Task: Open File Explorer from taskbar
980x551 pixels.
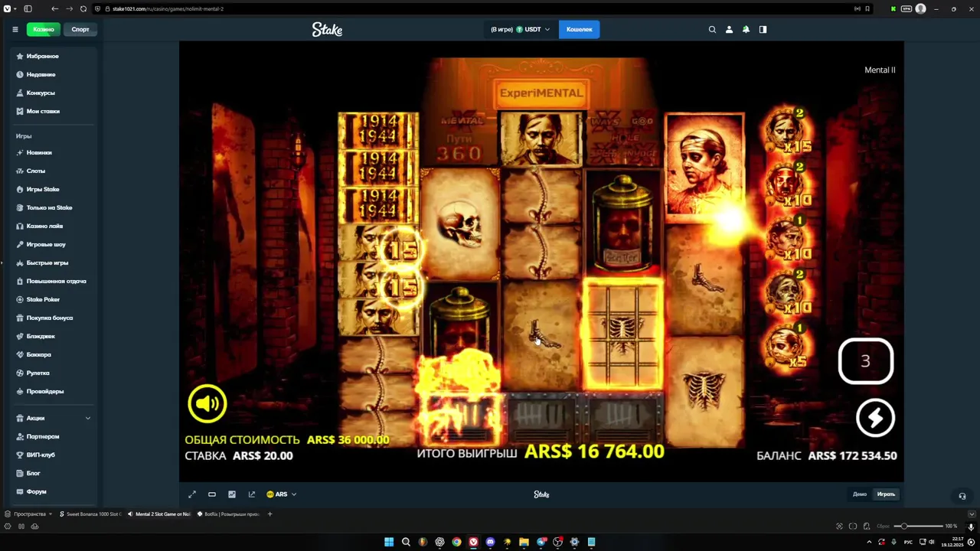Action: [524, 542]
